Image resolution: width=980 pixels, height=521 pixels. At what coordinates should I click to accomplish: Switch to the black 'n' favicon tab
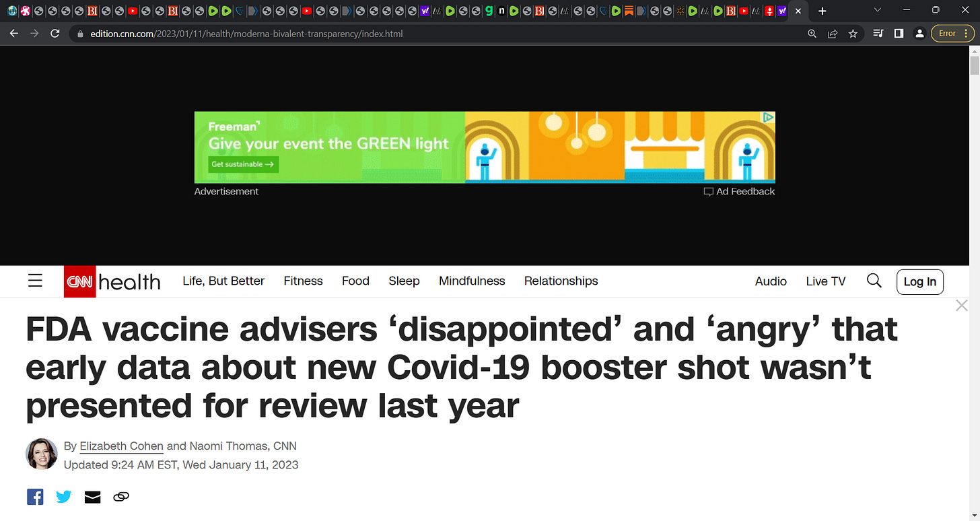click(502, 11)
